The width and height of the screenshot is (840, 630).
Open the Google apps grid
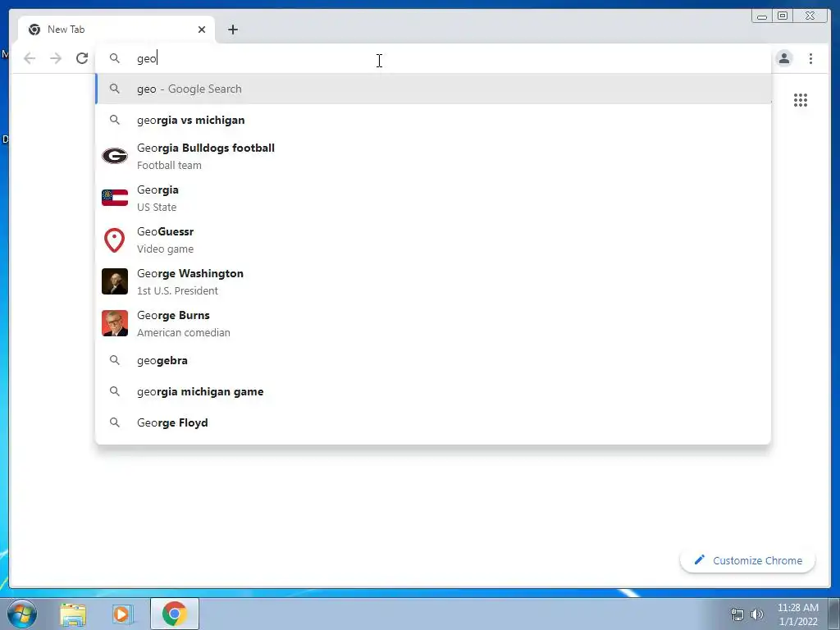[801, 100]
